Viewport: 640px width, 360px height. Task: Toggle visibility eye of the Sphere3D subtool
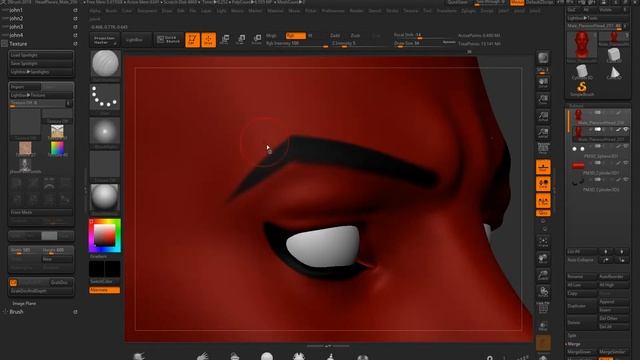point(626,146)
